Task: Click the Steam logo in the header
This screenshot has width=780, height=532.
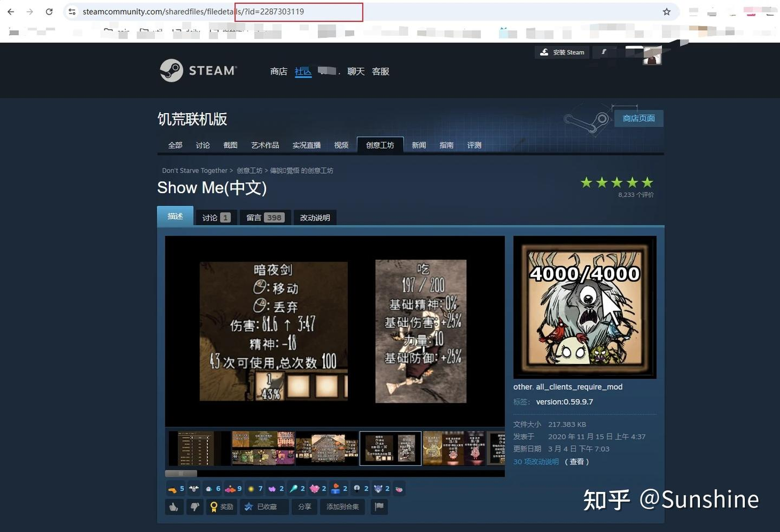Action: pos(198,70)
